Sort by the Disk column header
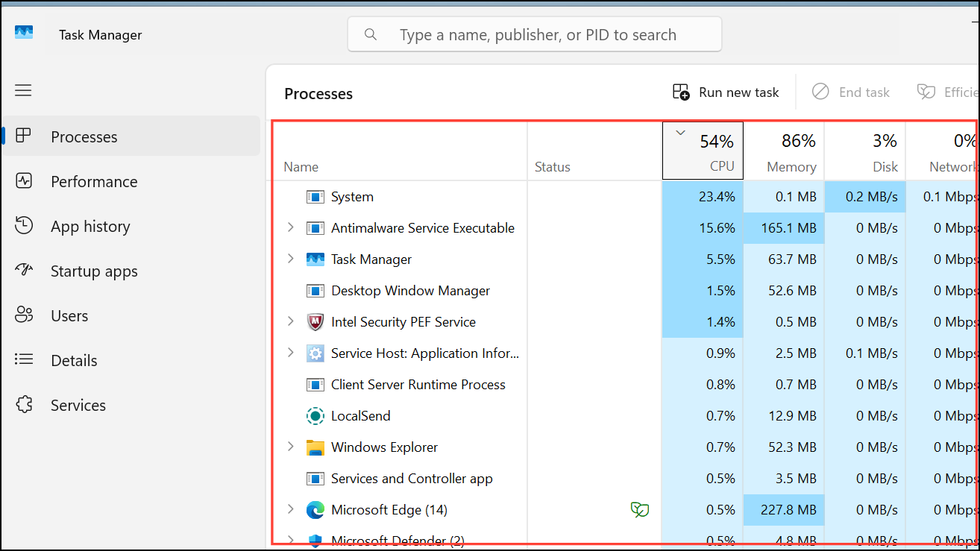980x551 pixels. coord(865,151)
